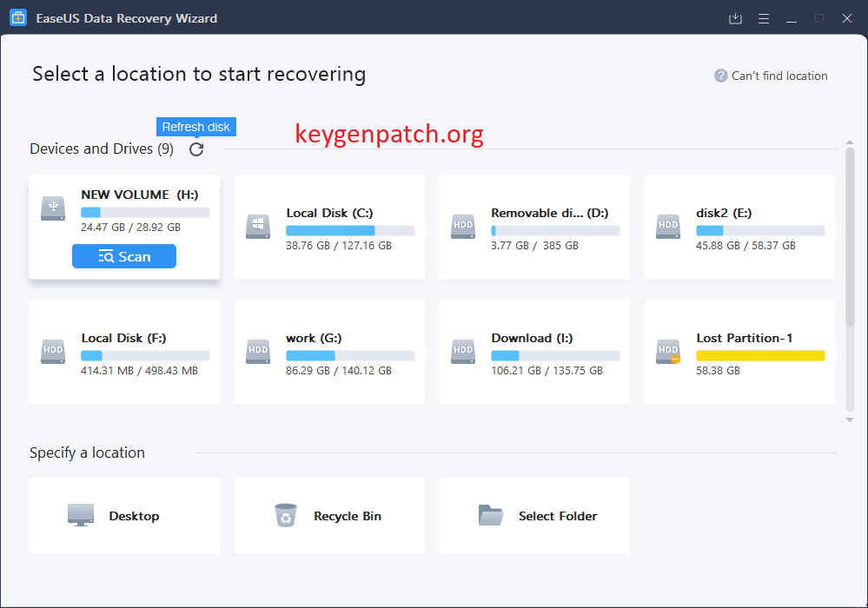
Task: Open the hamburger menu in title bar
Action: point(764,19)
